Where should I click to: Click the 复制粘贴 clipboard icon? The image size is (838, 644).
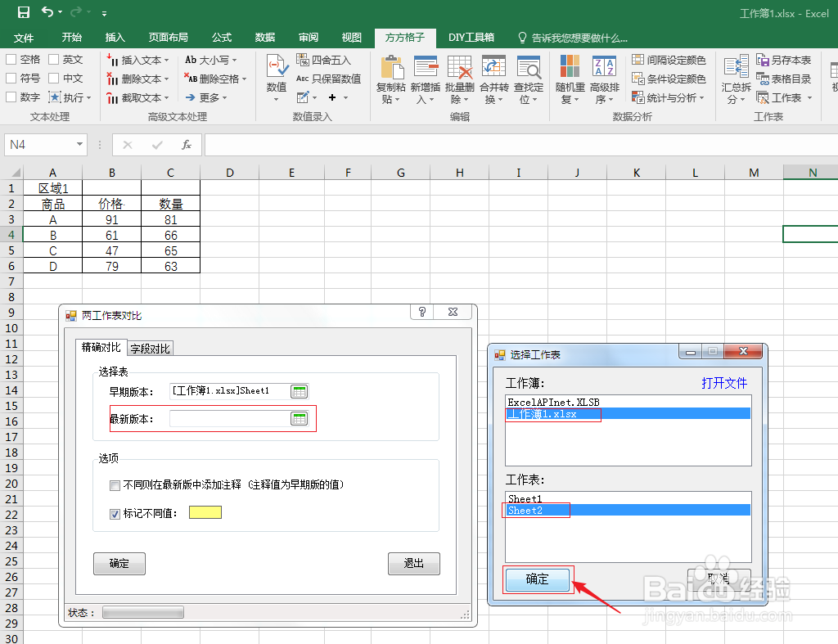coord(392,67)
